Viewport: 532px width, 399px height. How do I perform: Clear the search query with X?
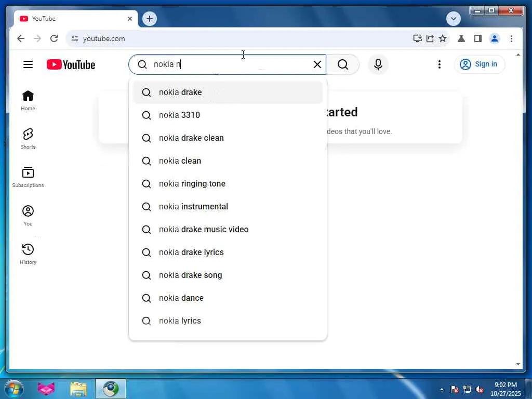pyautogui.click(x=317, y=64)
